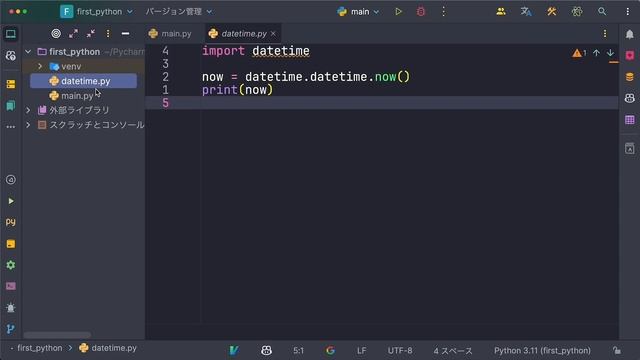This screenshot has height=360, width=640.
Task: Change UTF-8 file encoding in status bar
Action: [400, 351]
